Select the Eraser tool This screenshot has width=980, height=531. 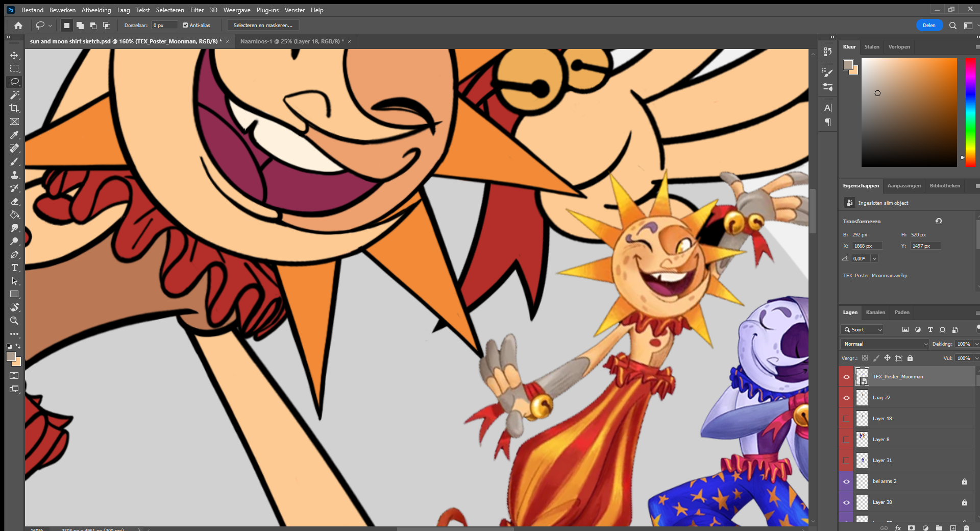(14, 201)
